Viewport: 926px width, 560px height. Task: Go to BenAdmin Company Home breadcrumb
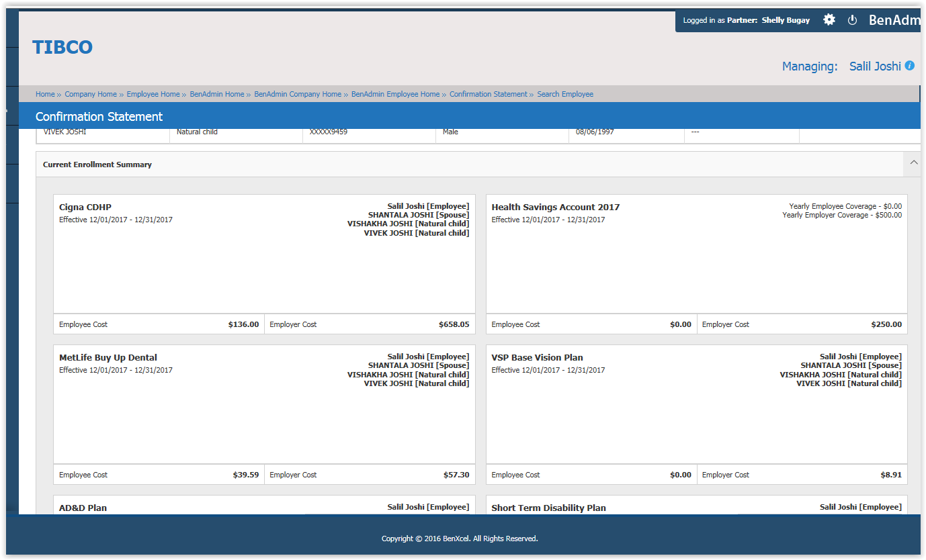pos(298,94)
